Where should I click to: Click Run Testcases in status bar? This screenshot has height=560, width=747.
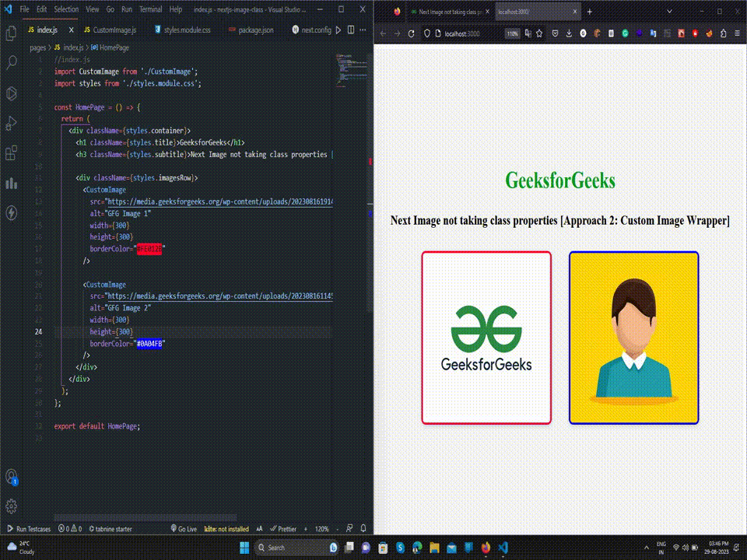(29, 529)
